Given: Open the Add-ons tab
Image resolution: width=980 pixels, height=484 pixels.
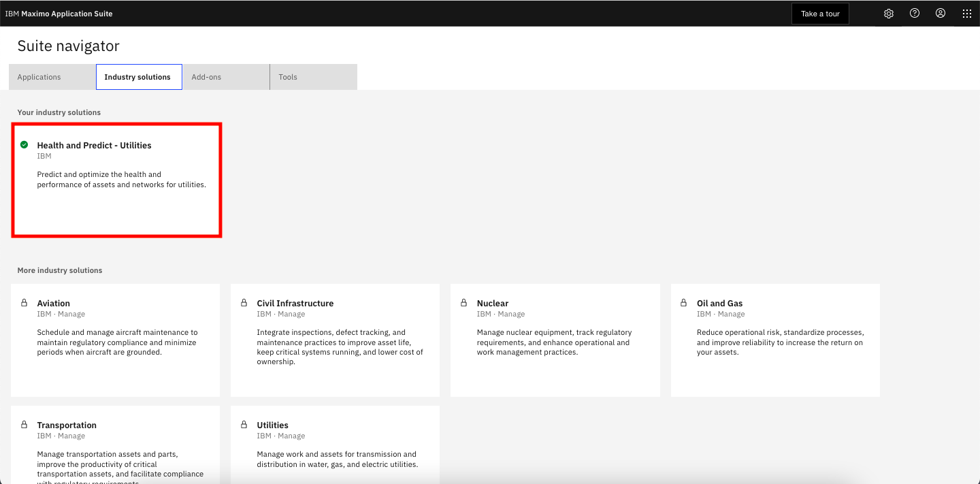Looking at the screenshot, I should 227,77.
